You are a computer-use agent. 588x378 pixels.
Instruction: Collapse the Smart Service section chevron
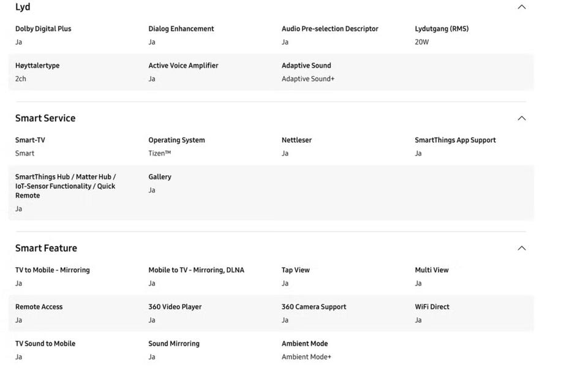pyautogui.click(x=521, y=118)
